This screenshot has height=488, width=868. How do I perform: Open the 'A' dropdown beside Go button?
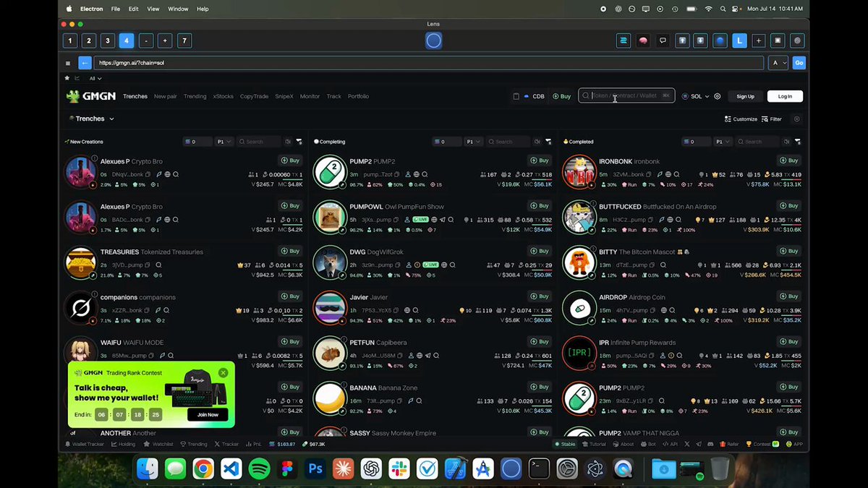[778, 63]
